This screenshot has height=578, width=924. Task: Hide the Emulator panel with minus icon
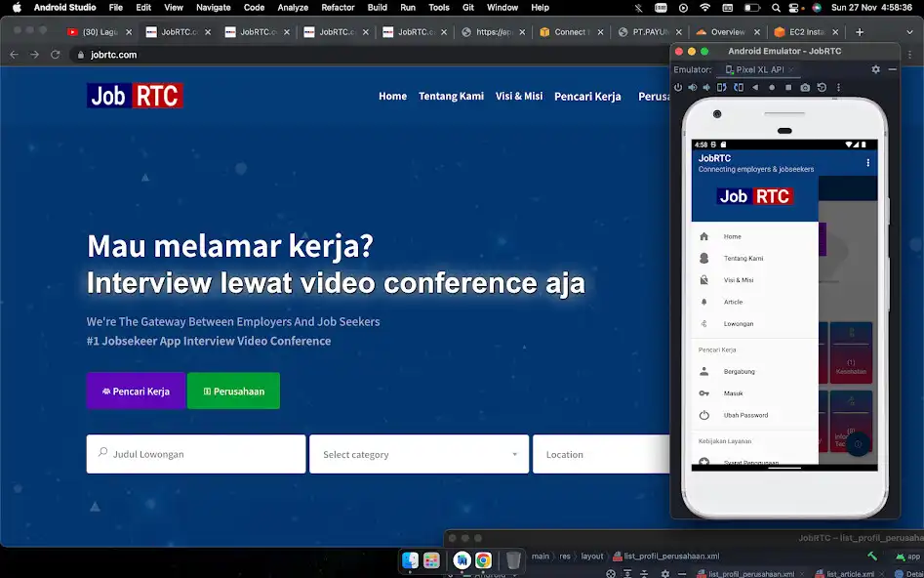click(x=892, y=69)
